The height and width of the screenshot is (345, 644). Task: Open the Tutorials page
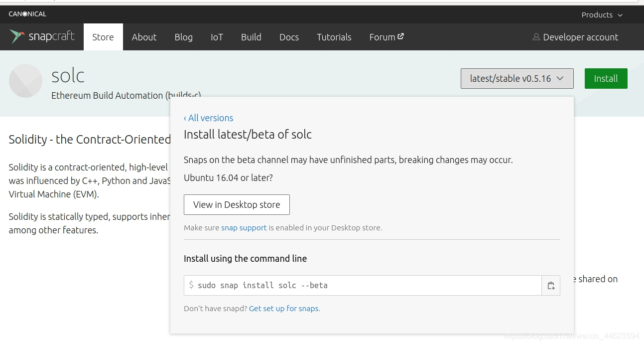pyautogui.click(x=334, y=37)
